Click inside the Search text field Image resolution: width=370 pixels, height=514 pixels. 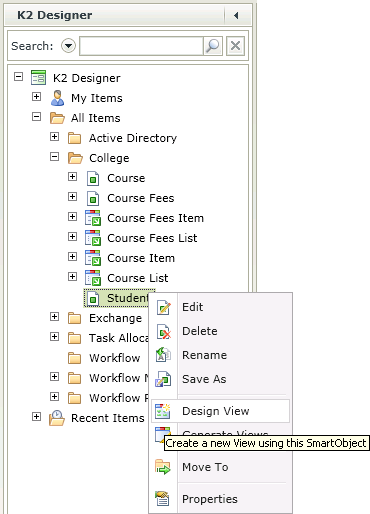(141, 46)
